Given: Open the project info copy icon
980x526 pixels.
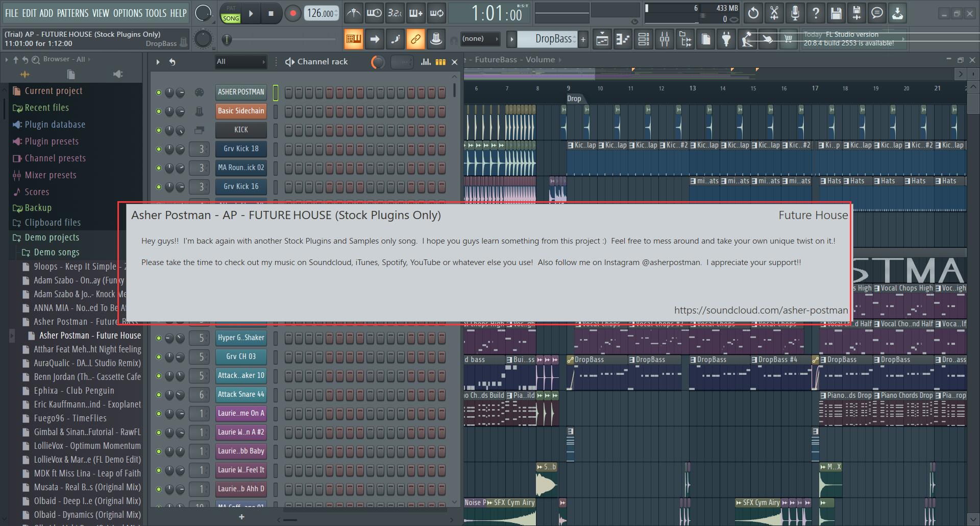Looking at the screenshot, I should [x=706, y=39].
